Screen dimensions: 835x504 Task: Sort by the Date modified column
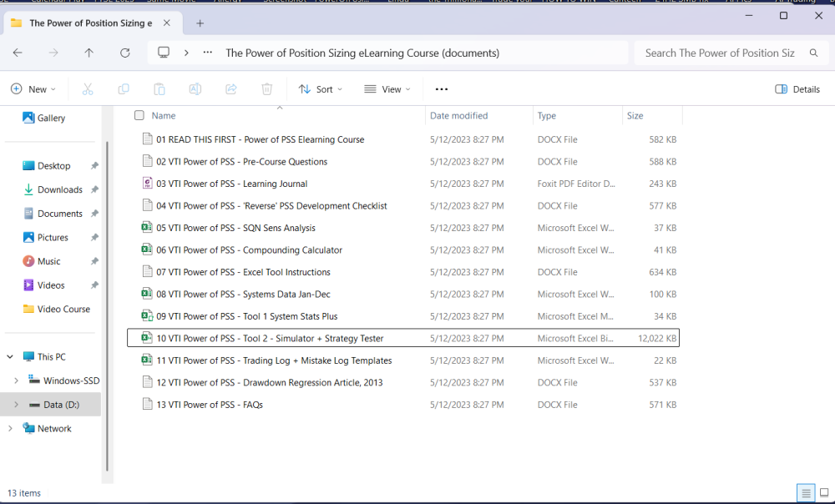tap(459, 116)
